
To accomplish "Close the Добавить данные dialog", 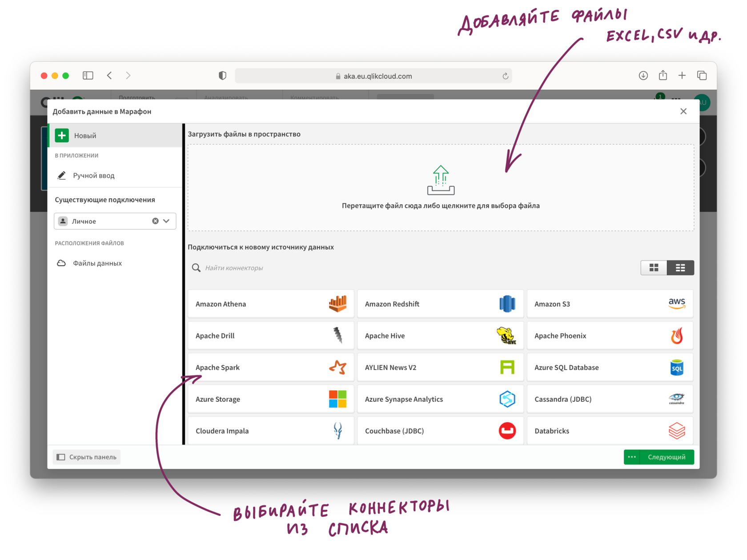I will pos(683,111).
